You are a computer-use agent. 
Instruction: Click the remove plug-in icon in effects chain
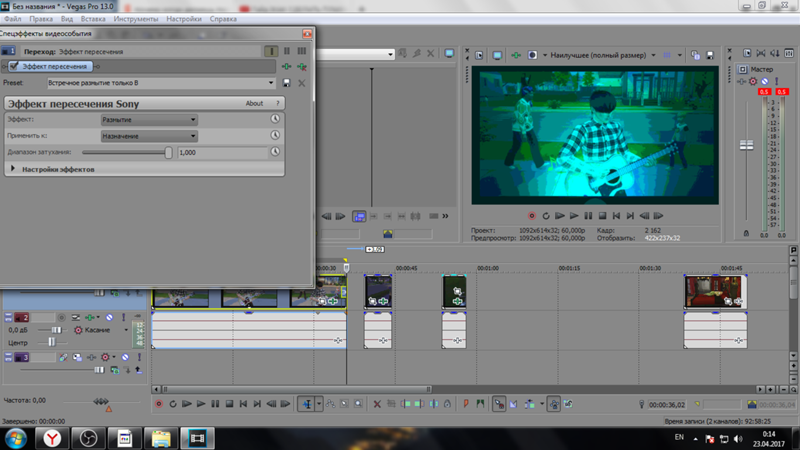[302, 66]
